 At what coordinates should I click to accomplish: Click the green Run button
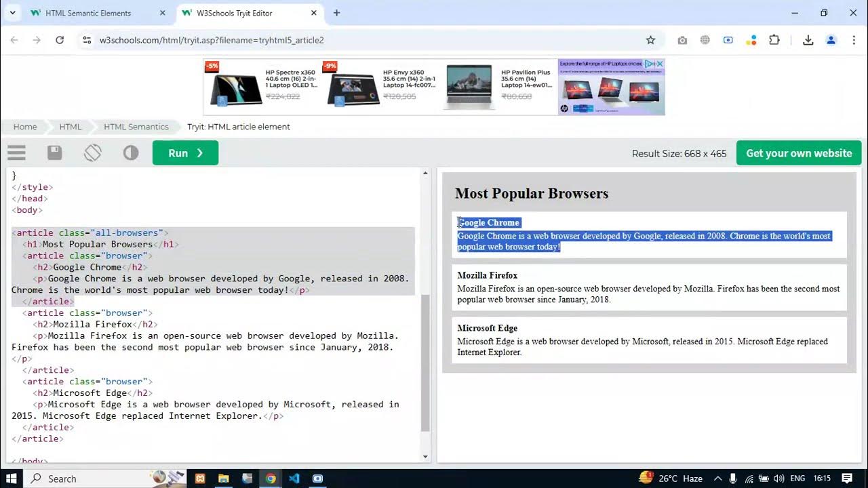point(185,153)
